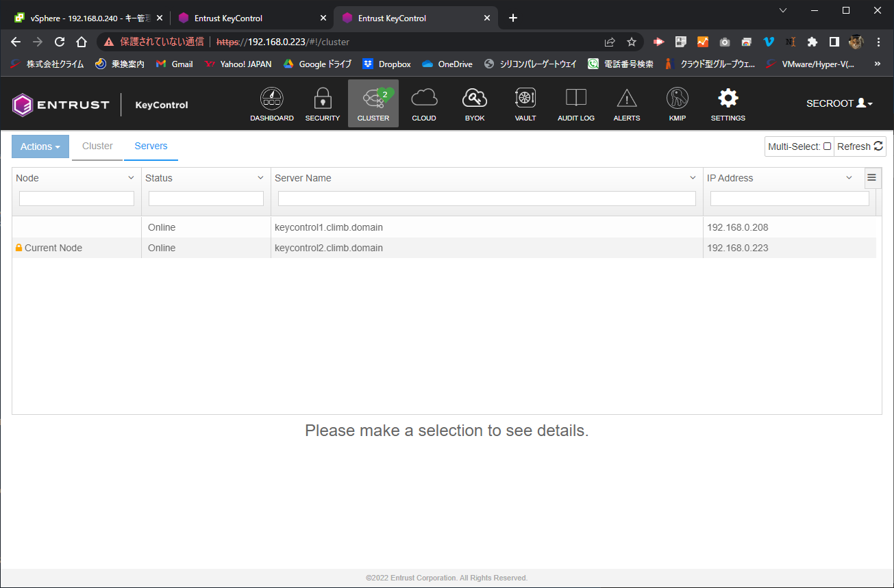The width and height of the screenshot is (894, 588).
Task: Click the Node filter input field
Action: click(77, 199)
